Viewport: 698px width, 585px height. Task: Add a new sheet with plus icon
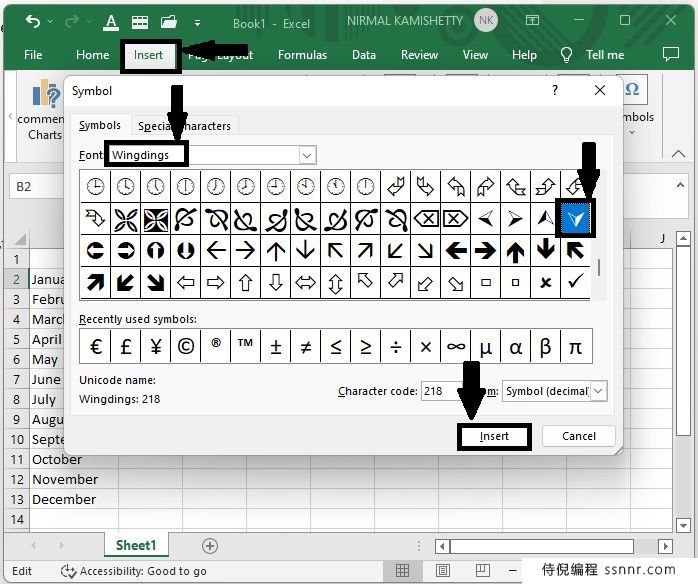(209, 546)
